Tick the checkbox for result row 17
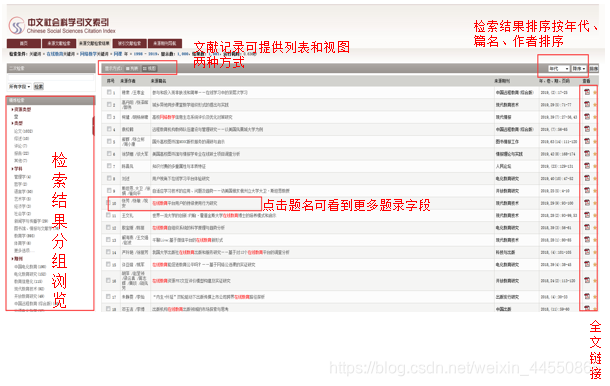 tap(109, 297)
